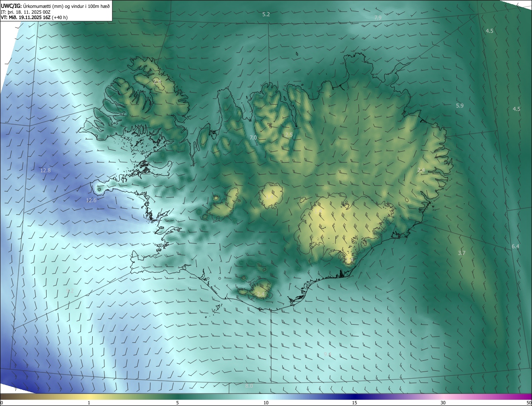Screen dimensions: 532x406
Task: Click the 12.6 value label near Snæfellsnes
Action: (x=91, y=201)
